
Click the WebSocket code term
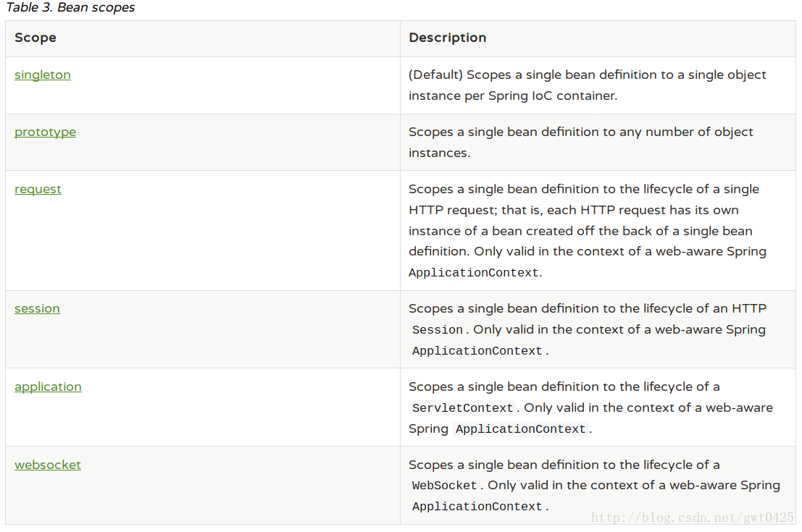(x=444, y=486)
